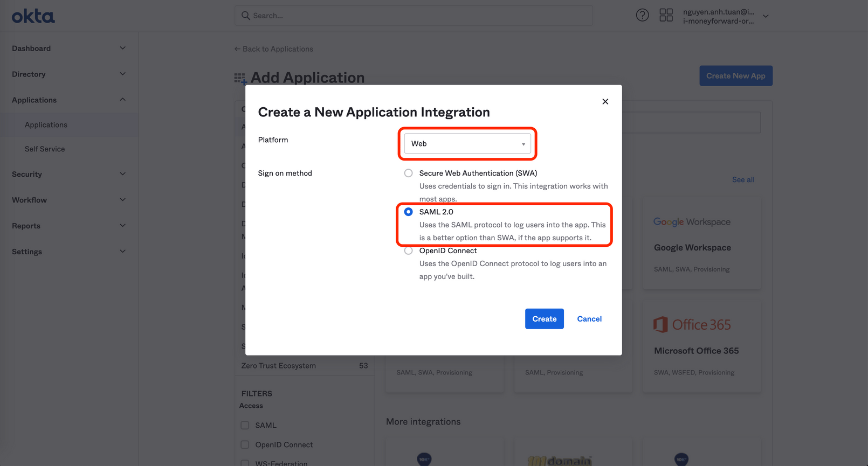Expand the Dashboard sidebar section
Viewport: 868px width, 466px height.
pyautogui.click(x=69, y=48)
